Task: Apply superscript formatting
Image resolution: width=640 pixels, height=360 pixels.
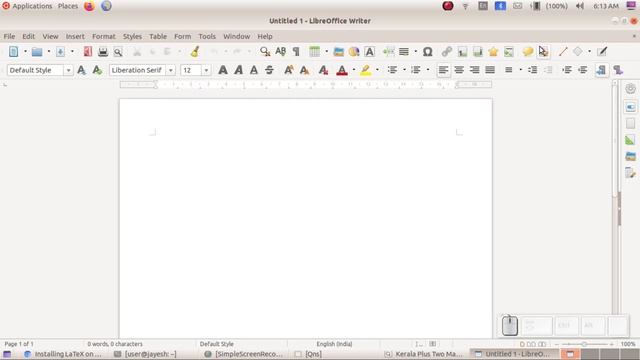Action: (x=289, y=70)
